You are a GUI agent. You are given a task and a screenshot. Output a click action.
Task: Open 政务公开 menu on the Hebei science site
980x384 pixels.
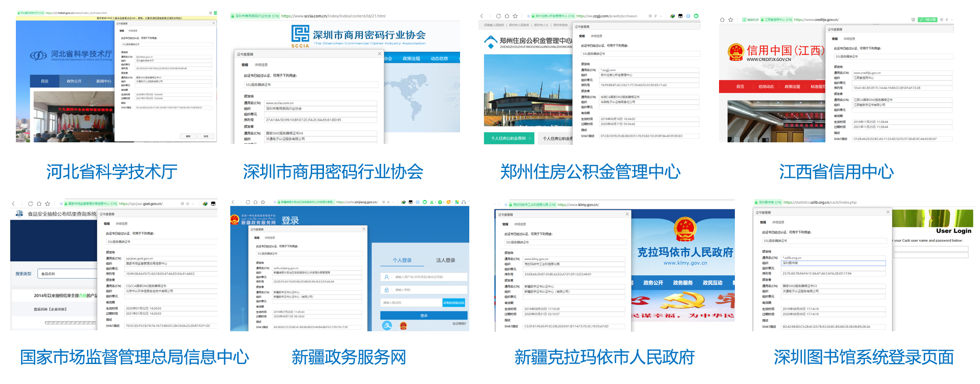[74, 81]
